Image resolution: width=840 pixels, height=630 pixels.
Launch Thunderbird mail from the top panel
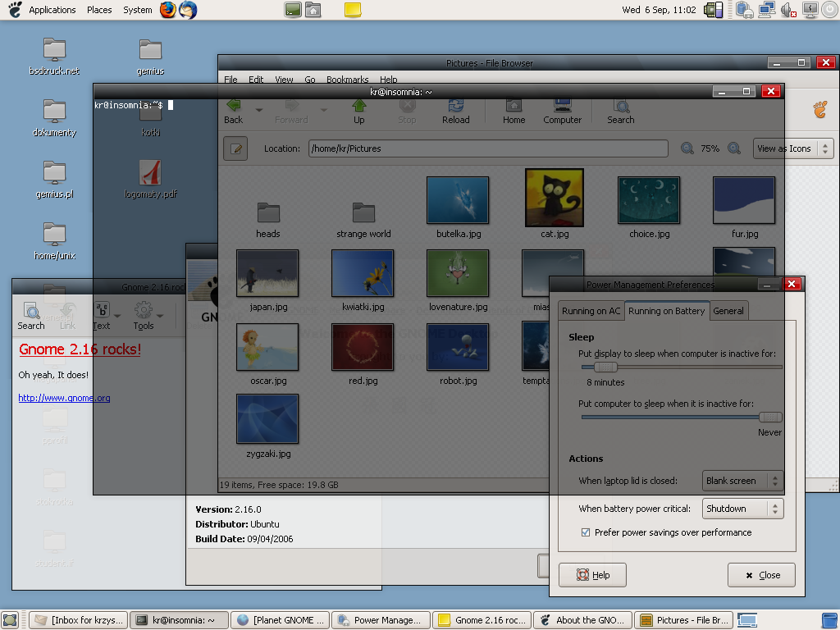pyautogui.click(x=188, y=10)
